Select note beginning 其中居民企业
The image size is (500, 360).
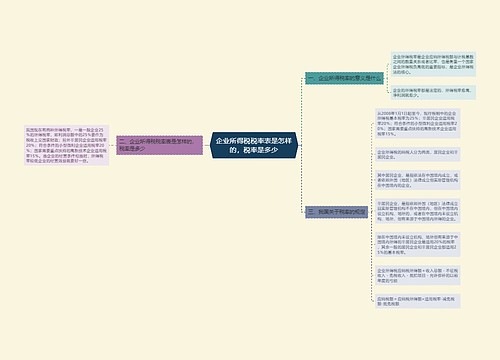pos(418,180)
